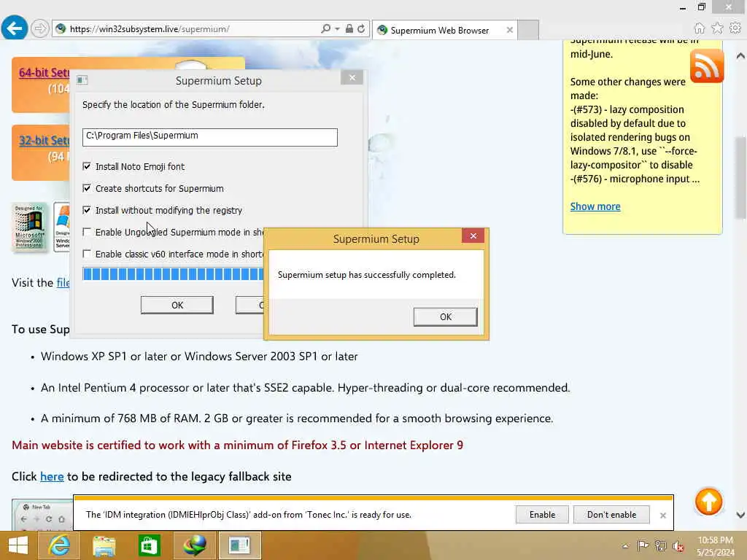Click the orange RSS feed icon
Viewport: 747px width, 560px height.
pos(706,66)
